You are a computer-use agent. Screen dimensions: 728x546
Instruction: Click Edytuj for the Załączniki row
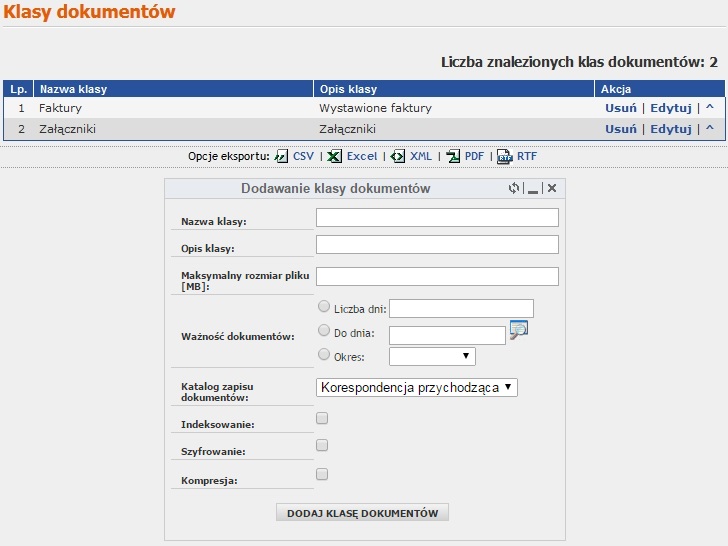click(670, 129)
